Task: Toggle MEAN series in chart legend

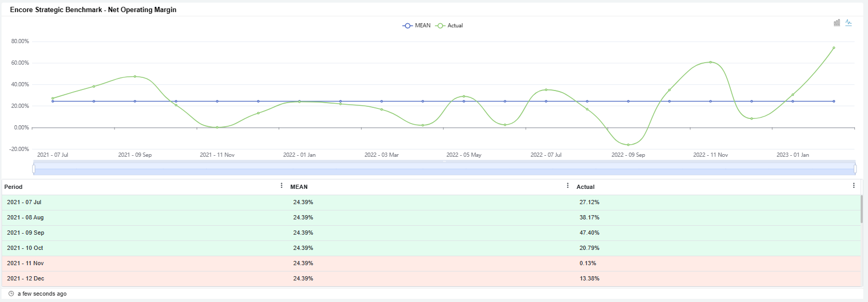Action: pyautogui.click(x=416, y=25)
